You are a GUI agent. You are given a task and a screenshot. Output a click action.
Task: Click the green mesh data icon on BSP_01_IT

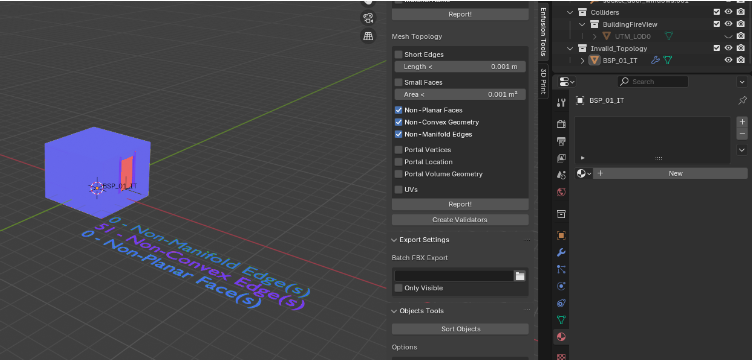tap(667, 60)
